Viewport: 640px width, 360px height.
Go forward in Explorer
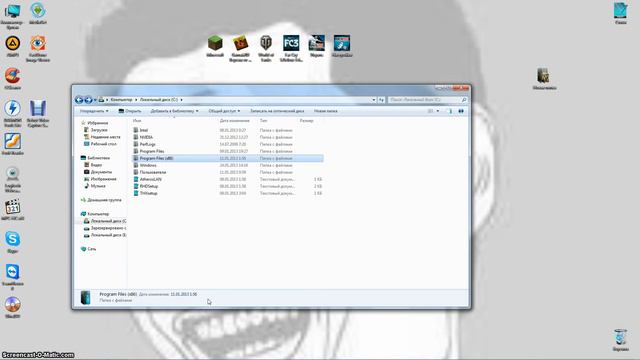88,100
